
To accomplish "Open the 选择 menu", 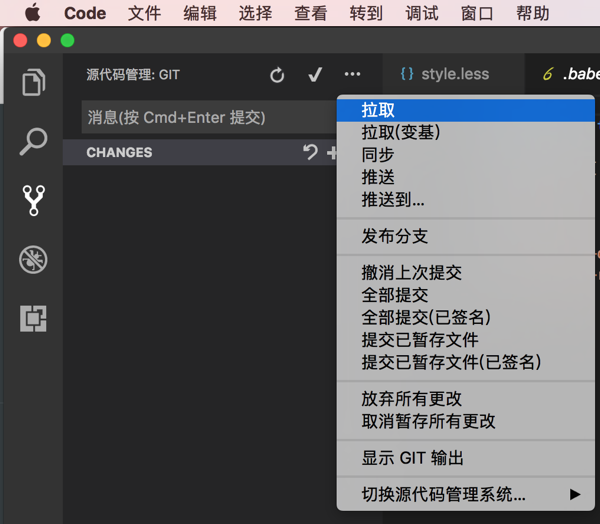I will [x=255, y=13].
